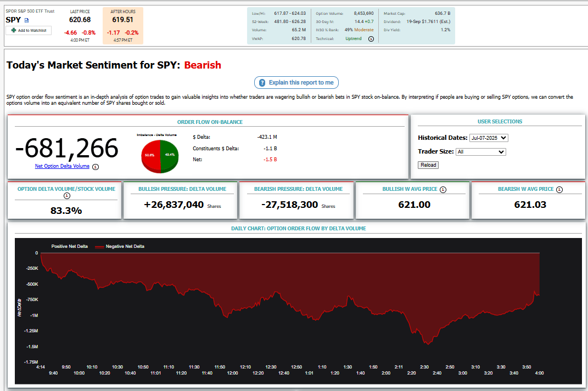The height and width of the screenshot is (391, 588).
Task: Click the $ Delta value -423.1 M
Action: (267, 137)
